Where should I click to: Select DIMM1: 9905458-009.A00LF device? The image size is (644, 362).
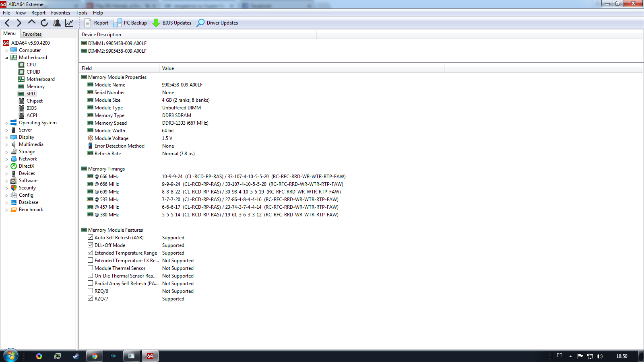(117, 43)
